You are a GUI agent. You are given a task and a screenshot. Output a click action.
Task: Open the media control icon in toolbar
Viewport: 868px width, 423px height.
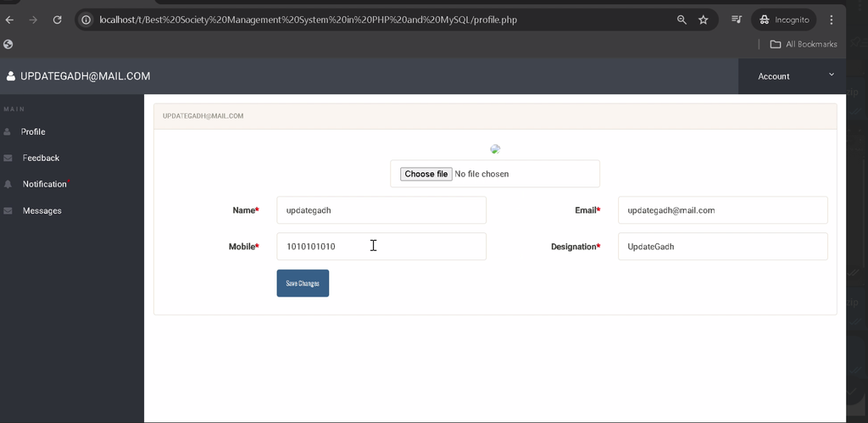coord(737,19)
